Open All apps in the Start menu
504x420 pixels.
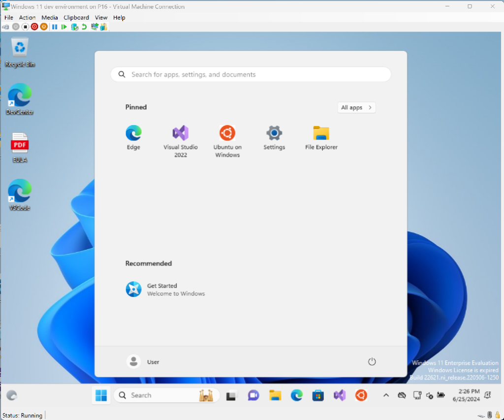click(356, 107)
